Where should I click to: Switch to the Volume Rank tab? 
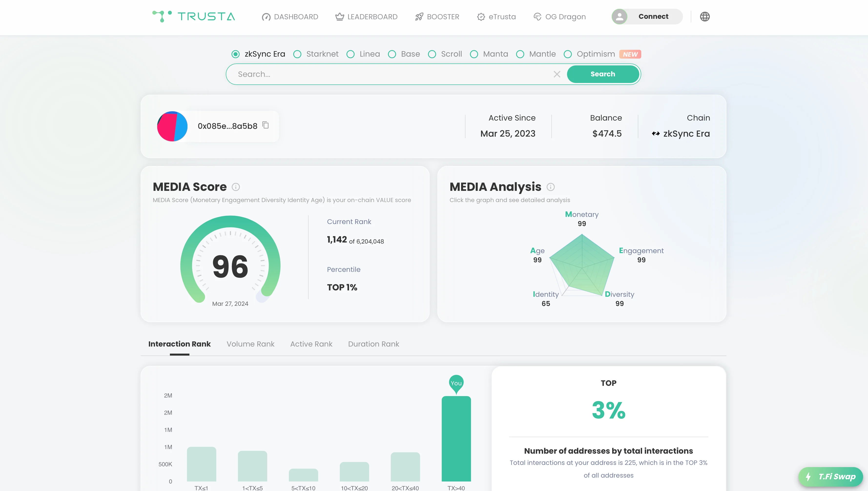tap(250, 344)
